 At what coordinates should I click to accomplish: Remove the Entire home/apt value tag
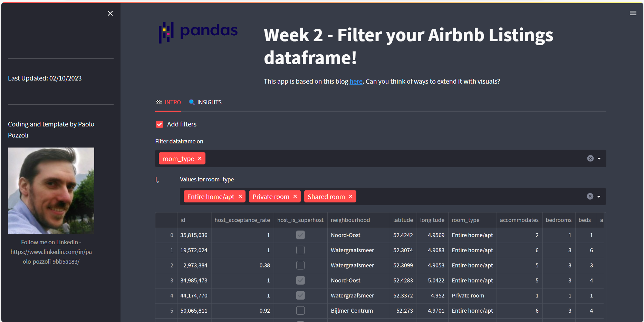pyautogui.click(x=240, y=196)
